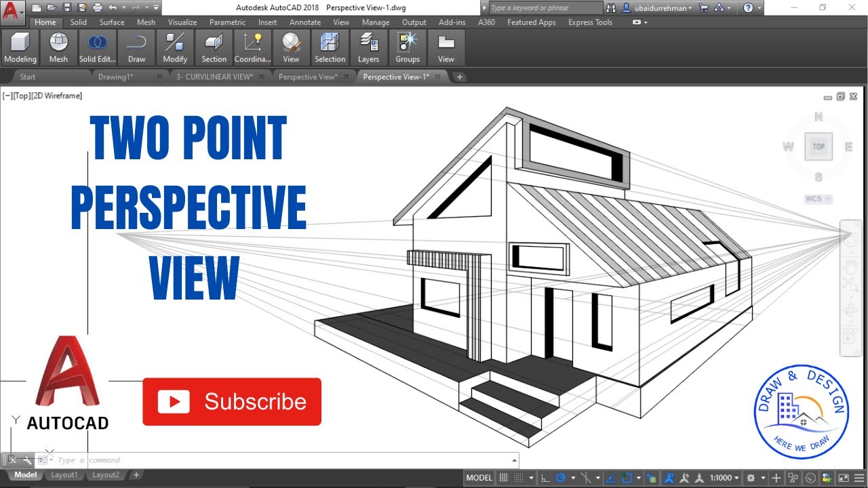Open the Groups ribbon panel

click(x=408, y=47)
